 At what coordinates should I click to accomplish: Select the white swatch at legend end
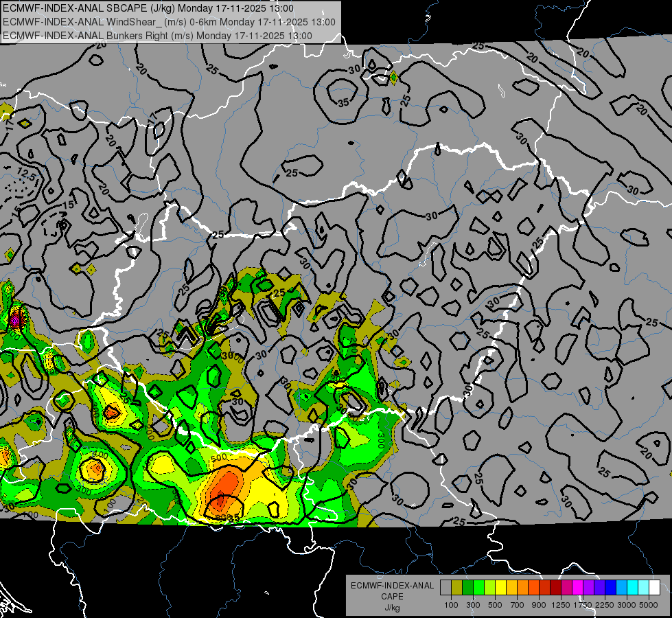[x=654, y=588]
